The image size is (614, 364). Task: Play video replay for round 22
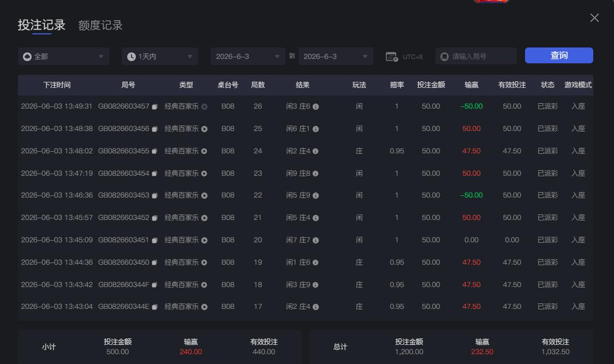[205, 195]
